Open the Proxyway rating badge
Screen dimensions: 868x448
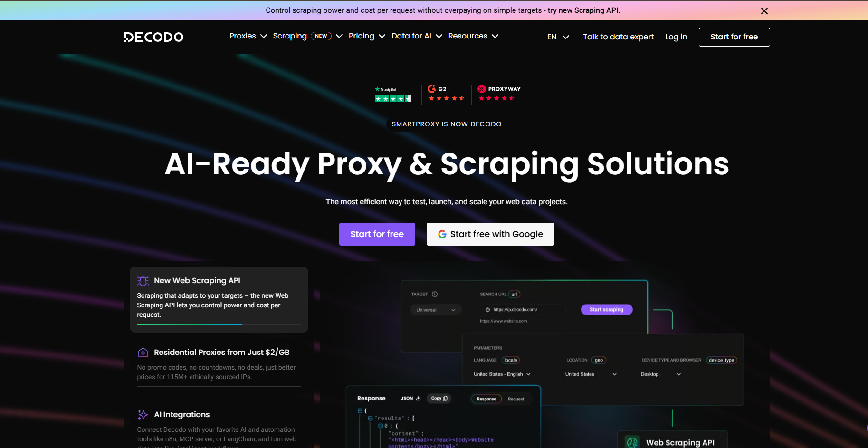tap(499, 93)
